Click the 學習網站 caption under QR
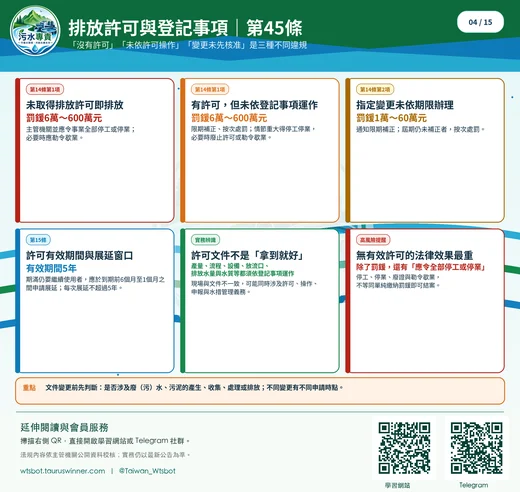 397,485
